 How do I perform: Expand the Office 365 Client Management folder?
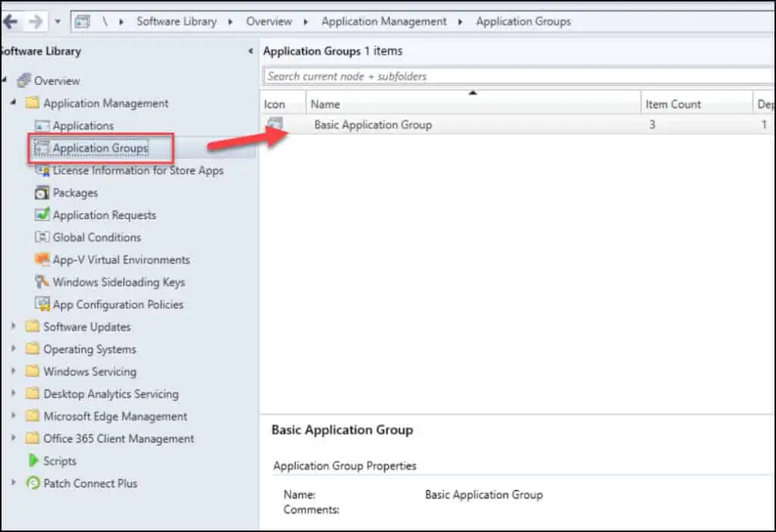14,437
